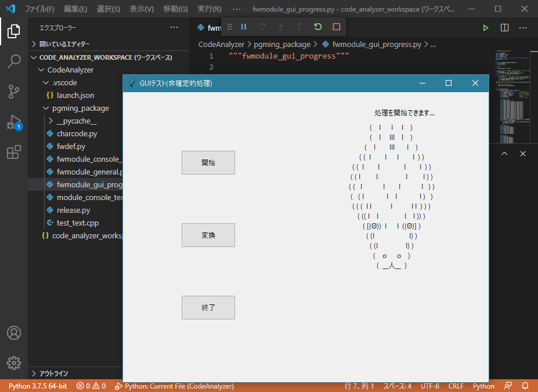Run Python file with the play icon
Image resolution: width=538 pixels, height=392 pixels.
coord(486,28)
